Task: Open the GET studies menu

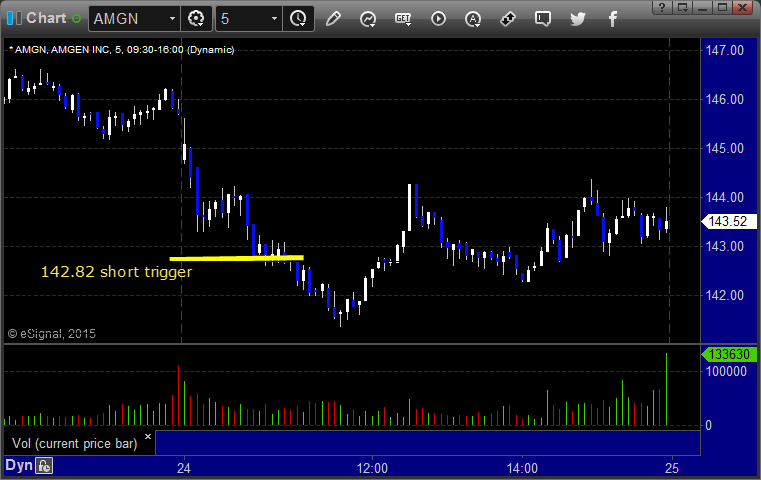Action: 403,19
